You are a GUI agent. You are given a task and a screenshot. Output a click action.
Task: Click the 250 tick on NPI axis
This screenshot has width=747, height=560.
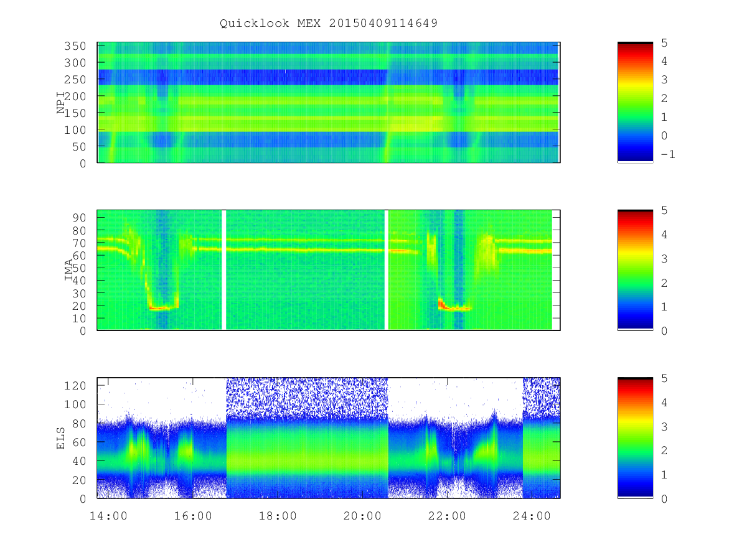(x=76, y=80)
